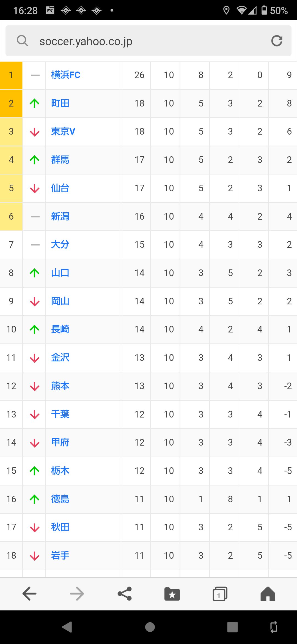Tap the screen rotation icon
Viewport: 297px width, 644px height.
point(274,627)
